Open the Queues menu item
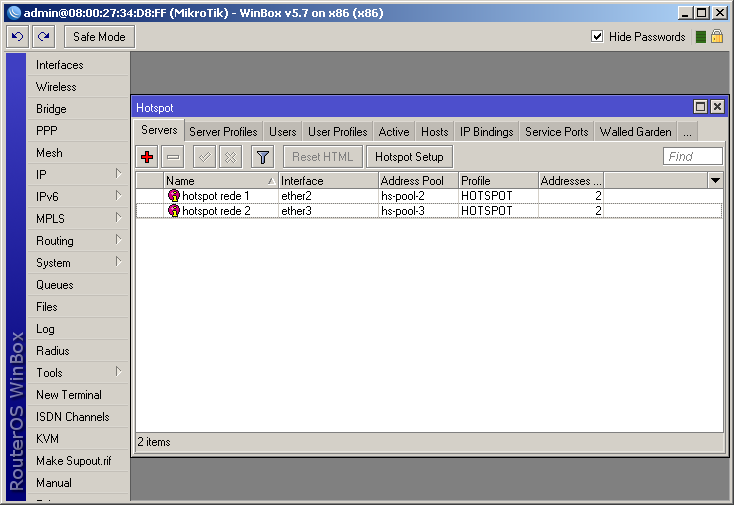The width and height of the screenshot is (734, 505). click(x=78, y=285)
